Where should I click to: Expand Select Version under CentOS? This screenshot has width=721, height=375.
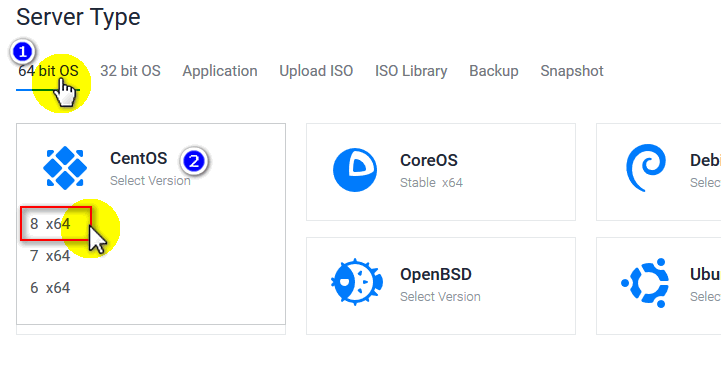(x=150, y=181)
